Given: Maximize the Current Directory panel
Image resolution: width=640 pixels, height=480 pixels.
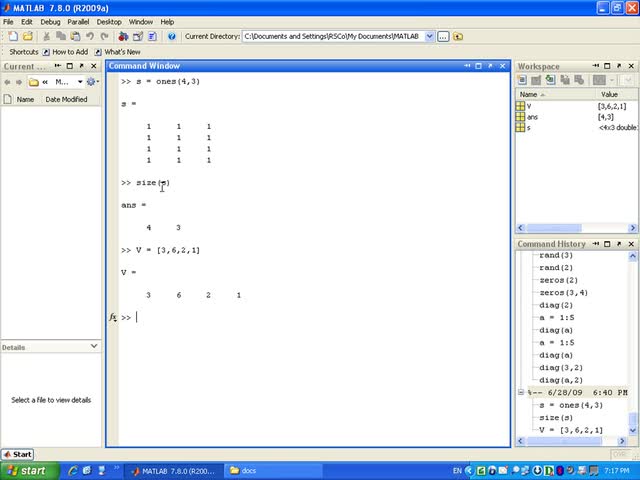Looking at the screenshot, I should point(70,66).
